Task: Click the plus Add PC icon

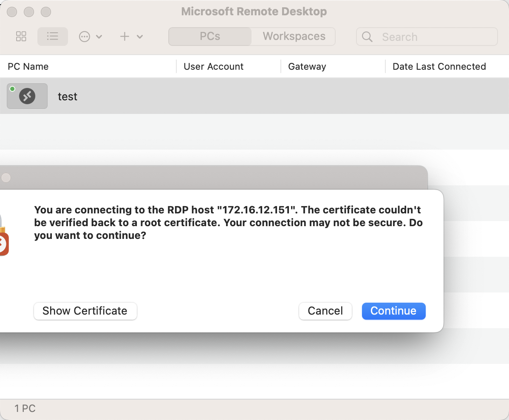Action: [124, 37]
